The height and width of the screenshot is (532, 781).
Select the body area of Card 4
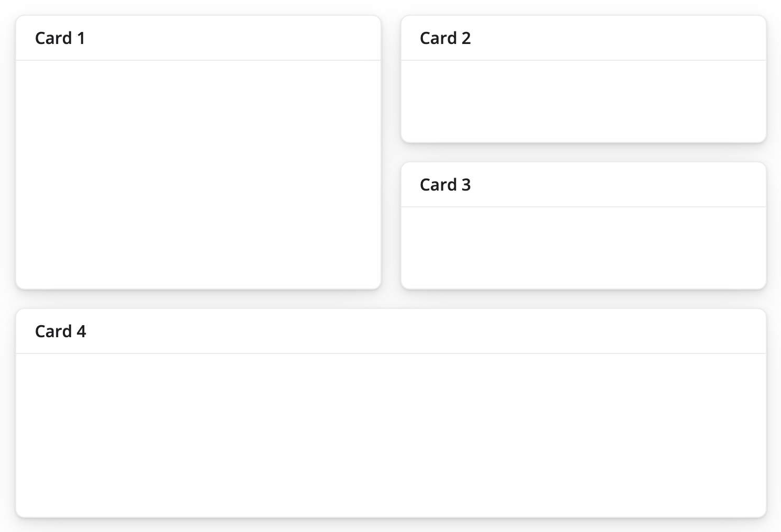(390, 435)
